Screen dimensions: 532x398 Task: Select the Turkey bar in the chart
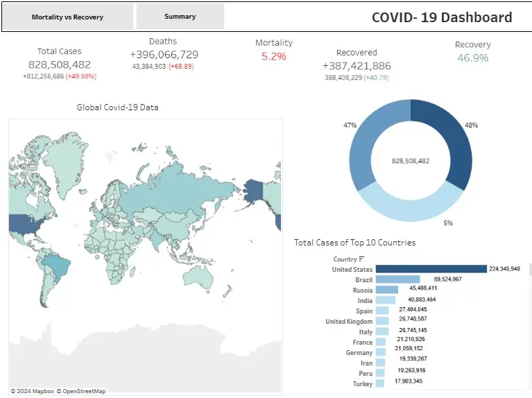379,383
